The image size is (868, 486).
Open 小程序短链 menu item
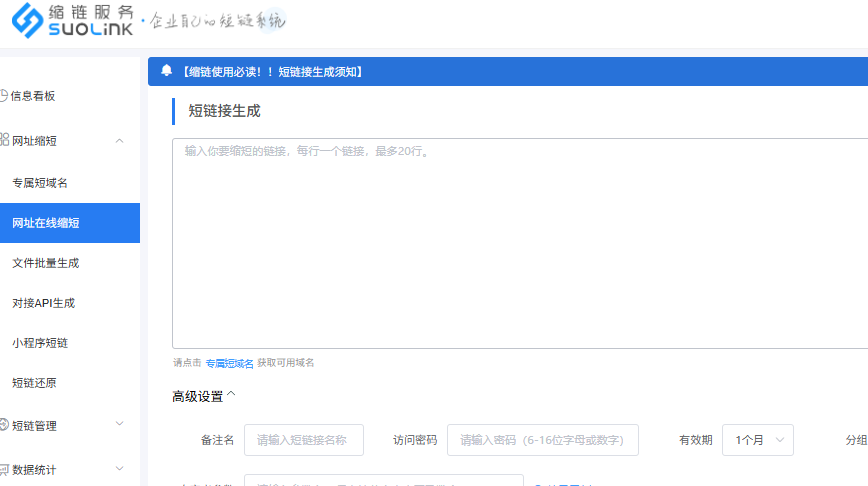(40, 343)
